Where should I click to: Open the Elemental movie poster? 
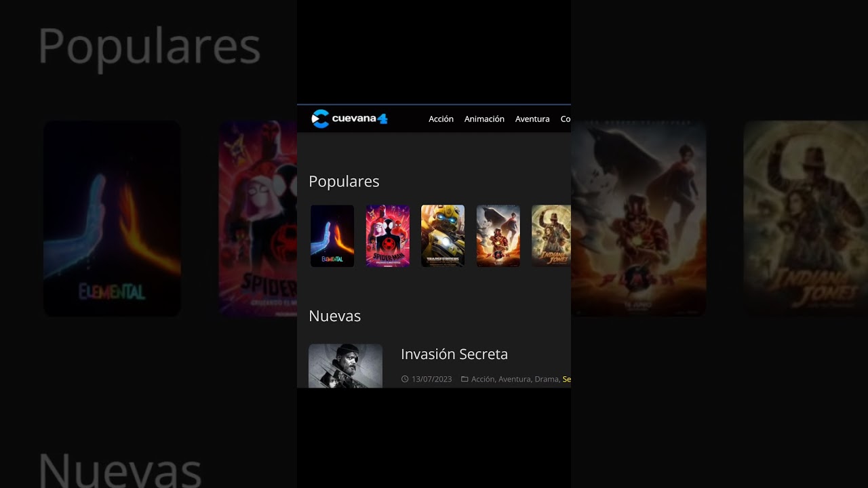[x=332, y=236]
